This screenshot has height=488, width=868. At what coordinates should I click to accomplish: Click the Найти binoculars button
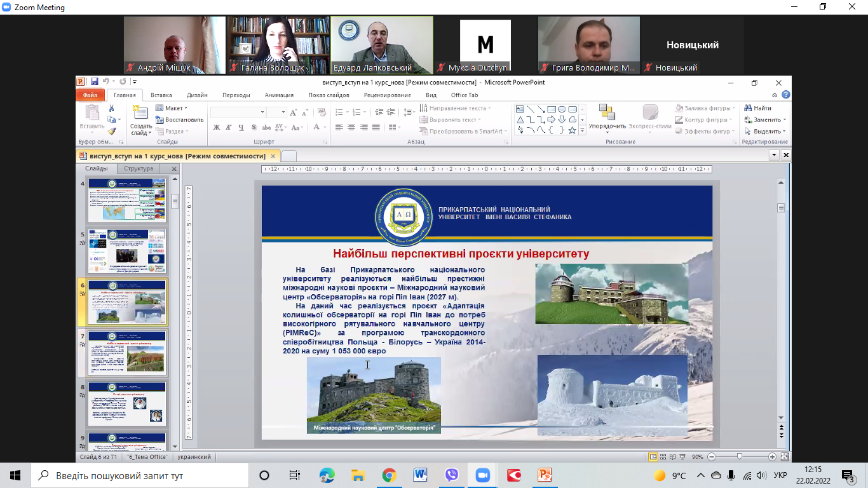[757, 108]
